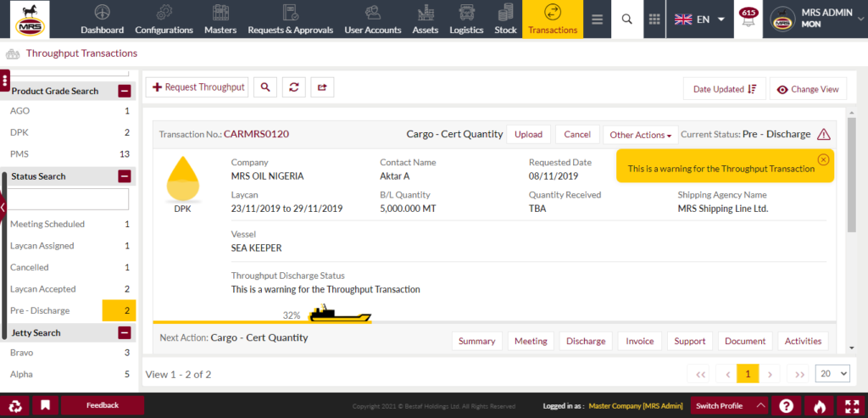Click the ship progress icon at 32%
The height and width of the screenshot is (418, 868).
coord(339,313)
